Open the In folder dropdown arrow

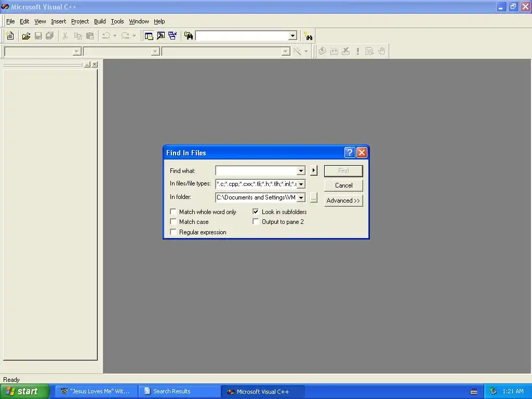tap(301, 197)
